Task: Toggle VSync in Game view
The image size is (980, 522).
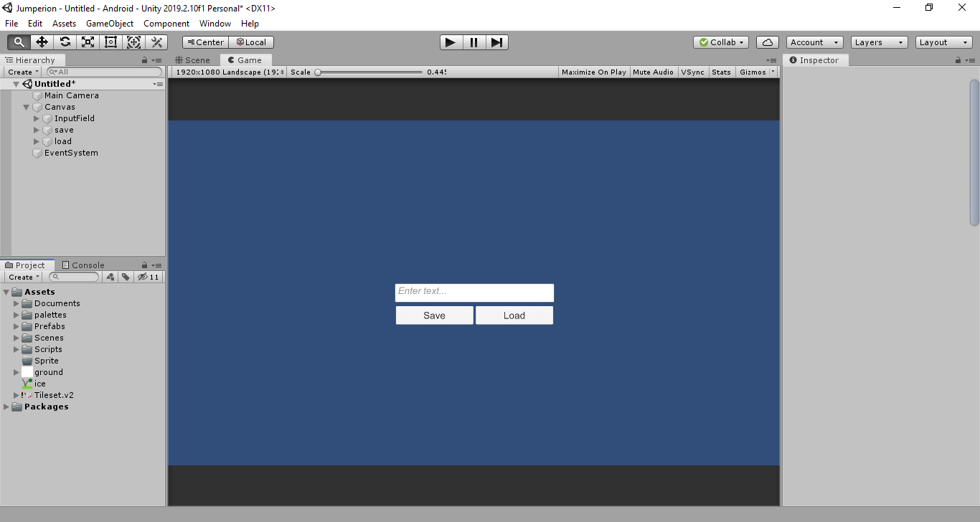Action: [693, 72]
